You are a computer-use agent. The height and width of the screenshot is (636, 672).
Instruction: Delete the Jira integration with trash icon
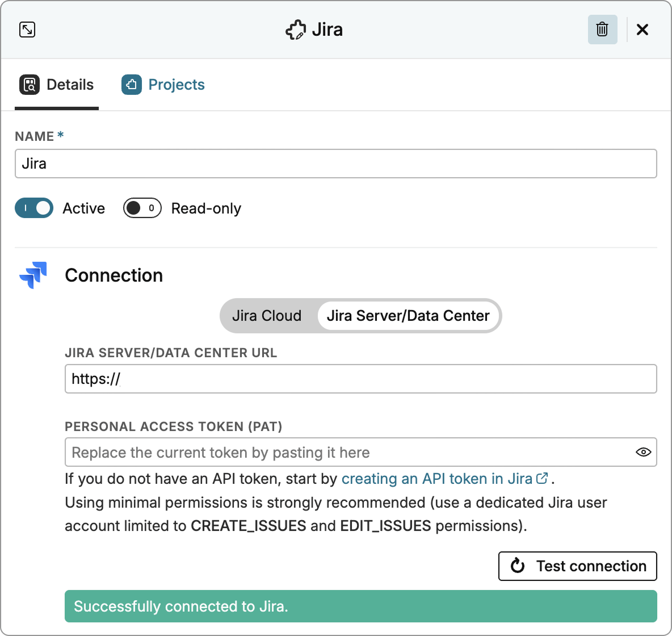(602, 30)
